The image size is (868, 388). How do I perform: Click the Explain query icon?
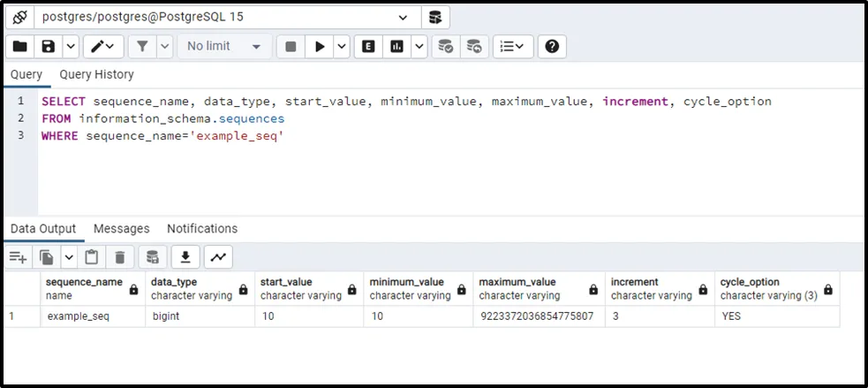coord(368,47)
